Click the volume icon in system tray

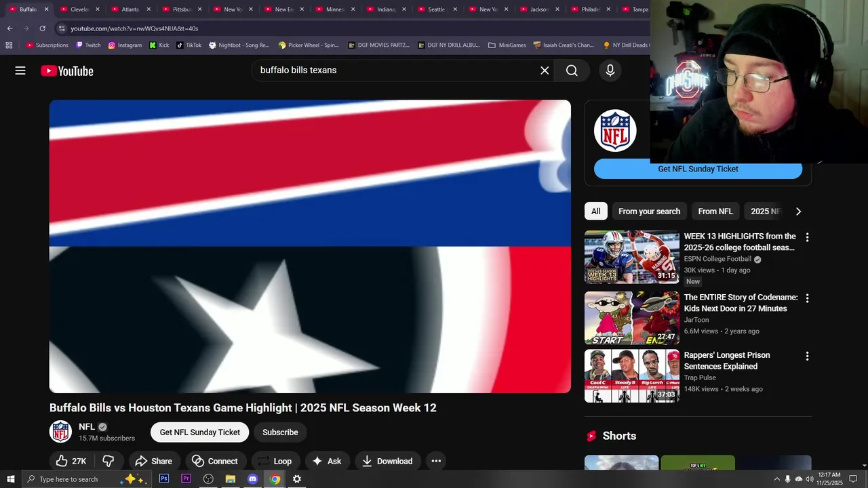[x=809, y=479]
